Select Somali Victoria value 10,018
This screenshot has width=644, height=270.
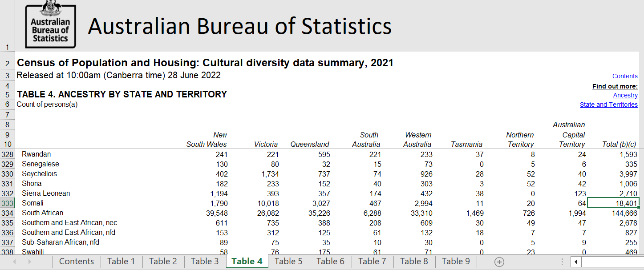click(x=267, y=203)
